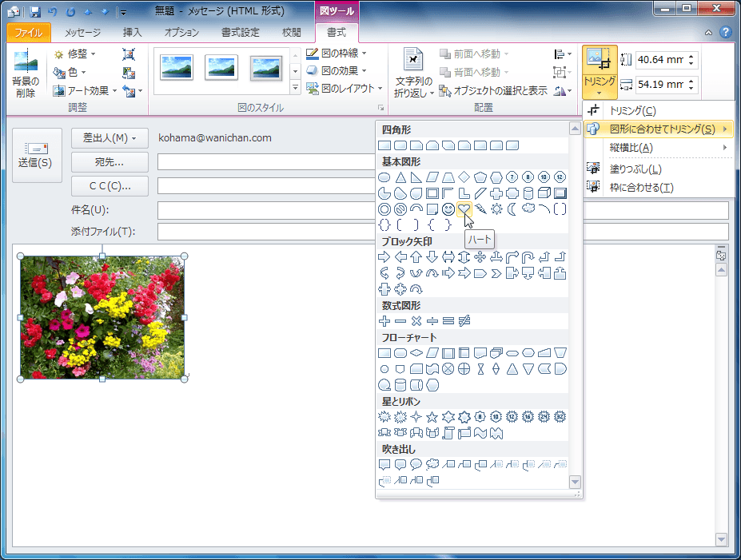This screenshot has width=741, height=560.
Task: Choose the moon shape
Action: point(512,209)
